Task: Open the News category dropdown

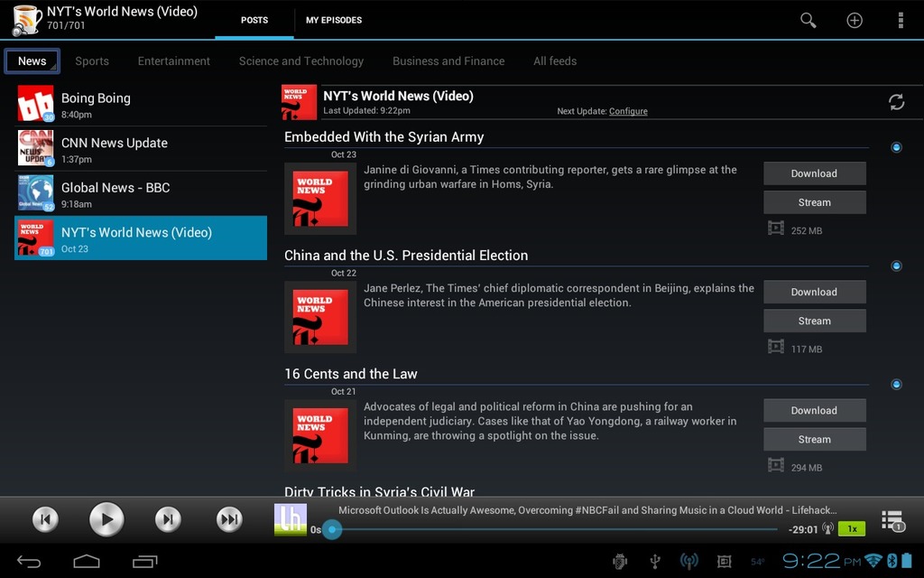Action: [32, 61]
